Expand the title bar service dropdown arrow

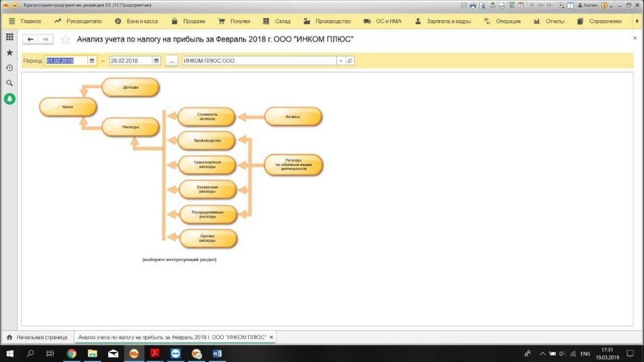click(x=611, y=5)
